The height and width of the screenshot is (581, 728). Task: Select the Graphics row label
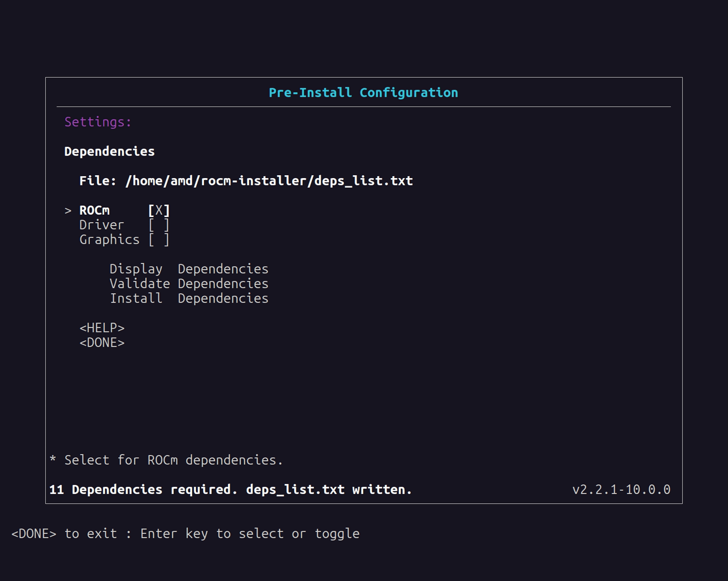click(110, 240)
